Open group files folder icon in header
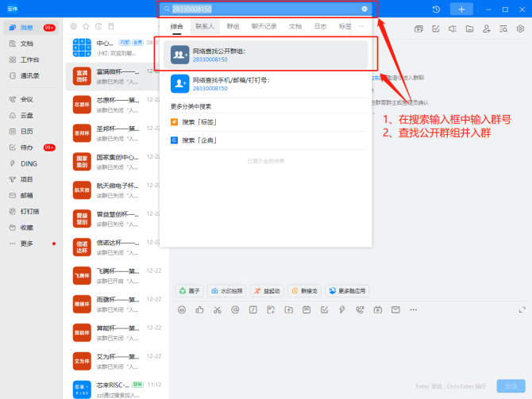This screenshot has height=399, width=532. coord(469,29)
